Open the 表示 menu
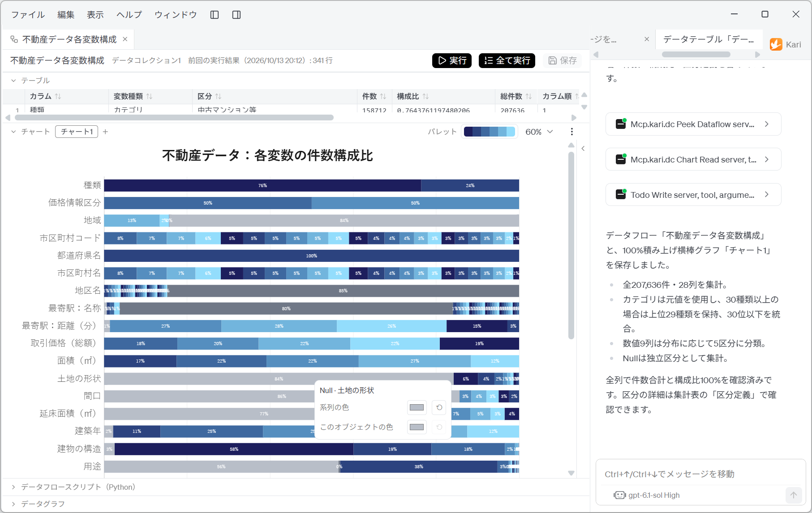Viewport: 812px width, 513px height. (x=95, y=15)
